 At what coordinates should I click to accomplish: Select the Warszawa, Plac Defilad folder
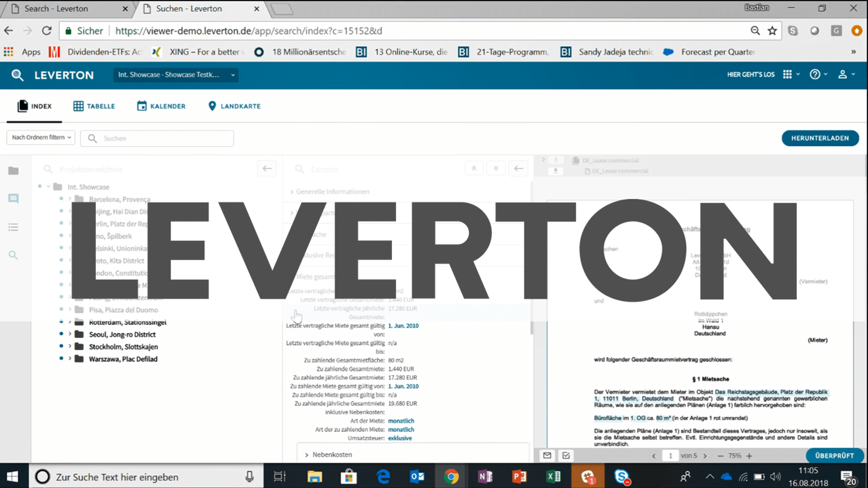[123, 359]
